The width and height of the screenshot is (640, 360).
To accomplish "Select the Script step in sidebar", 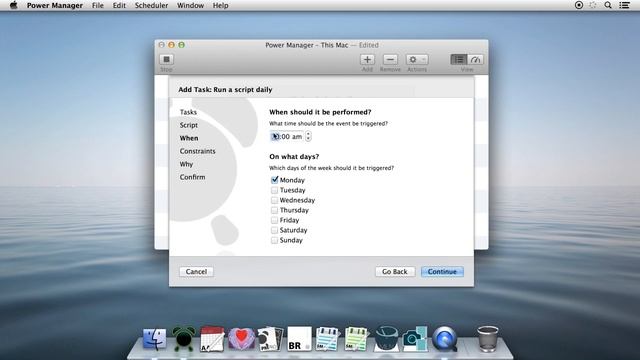I will point(189,125).
